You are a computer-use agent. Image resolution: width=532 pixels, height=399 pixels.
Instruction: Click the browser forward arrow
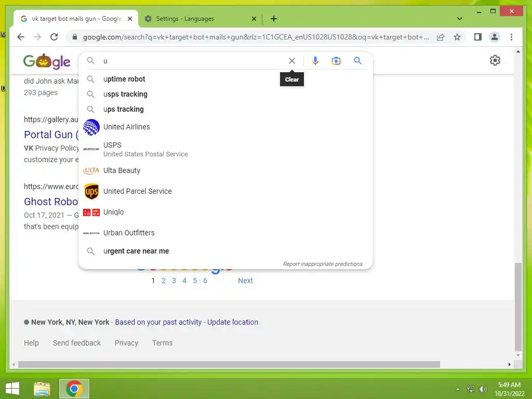coord(37,37)
